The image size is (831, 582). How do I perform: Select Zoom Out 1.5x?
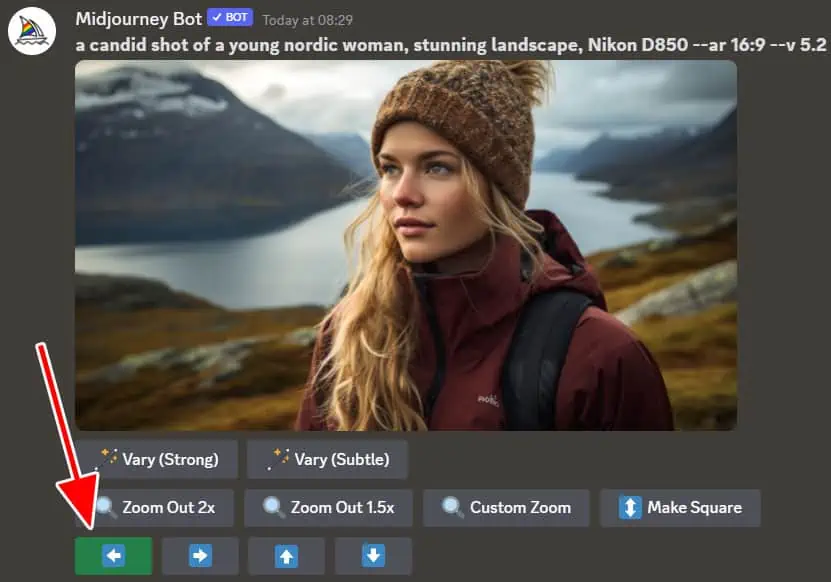coord(328,508)
